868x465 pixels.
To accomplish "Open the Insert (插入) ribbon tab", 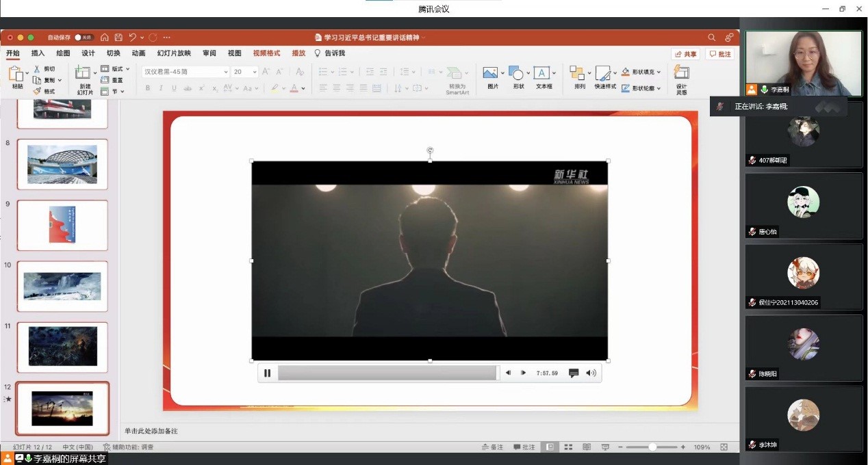I will 38,53.
